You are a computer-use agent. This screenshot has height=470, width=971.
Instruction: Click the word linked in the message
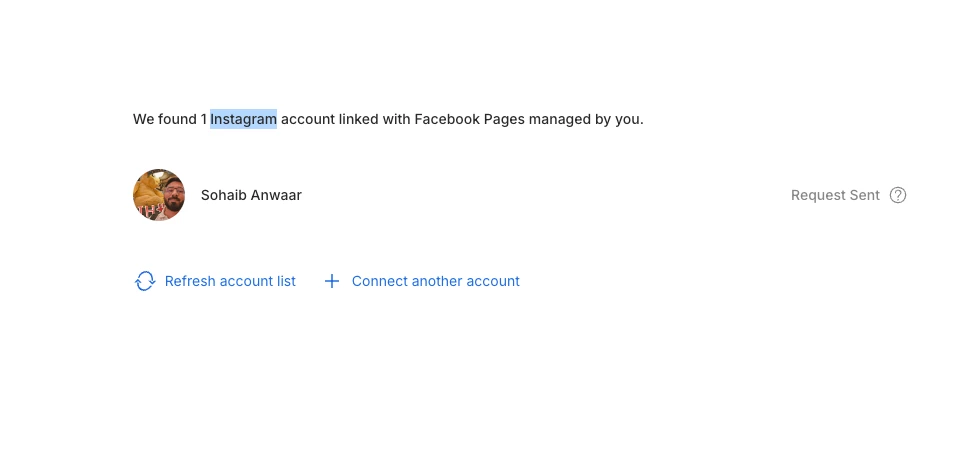pos(359,119)
